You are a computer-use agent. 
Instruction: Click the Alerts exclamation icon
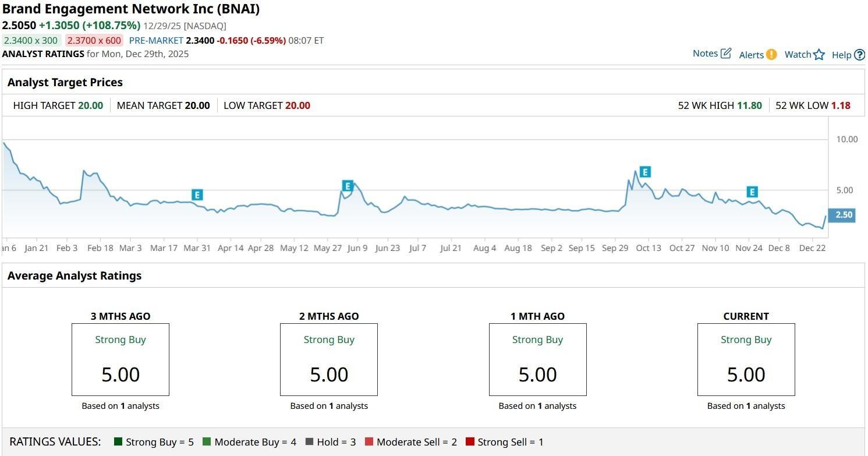tap(771, 55)
